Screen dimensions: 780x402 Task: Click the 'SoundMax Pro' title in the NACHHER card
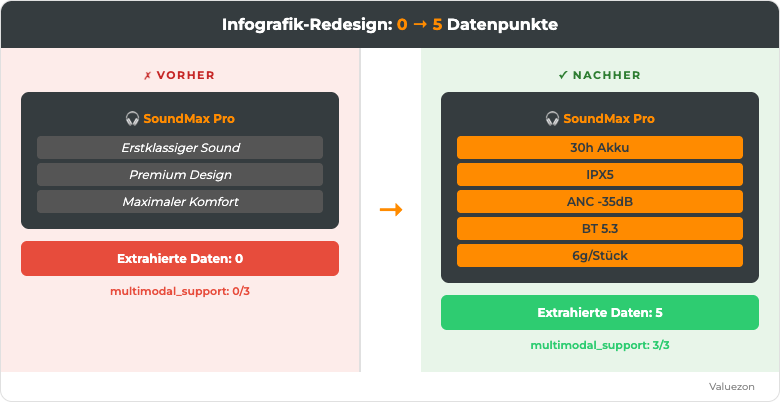tap(609, 119)
